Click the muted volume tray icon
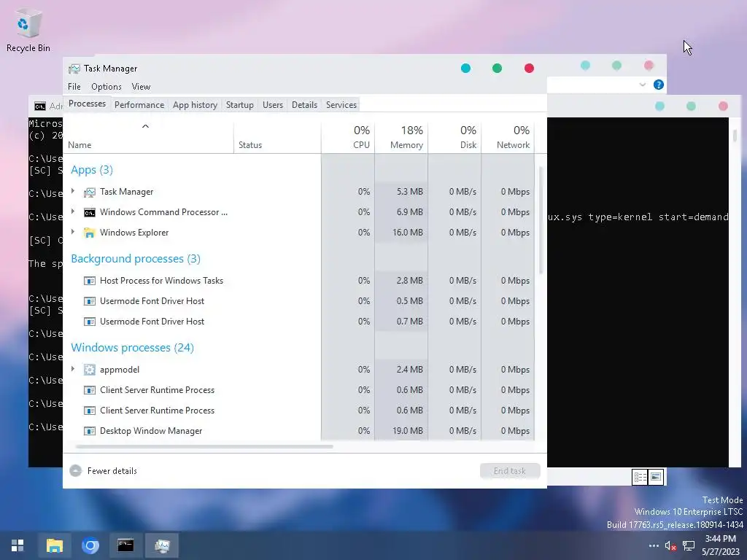This screenshot has height=560, width=747. coord(670,545)
